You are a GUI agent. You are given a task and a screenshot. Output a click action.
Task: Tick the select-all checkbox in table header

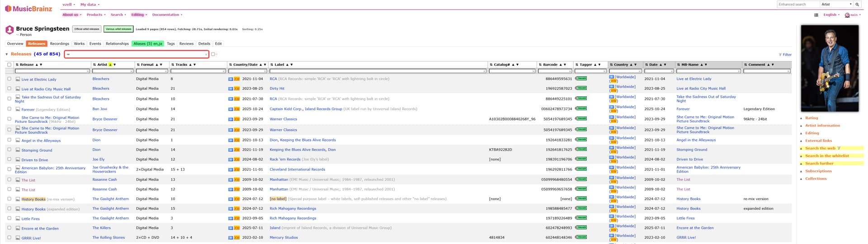point(9,65)
